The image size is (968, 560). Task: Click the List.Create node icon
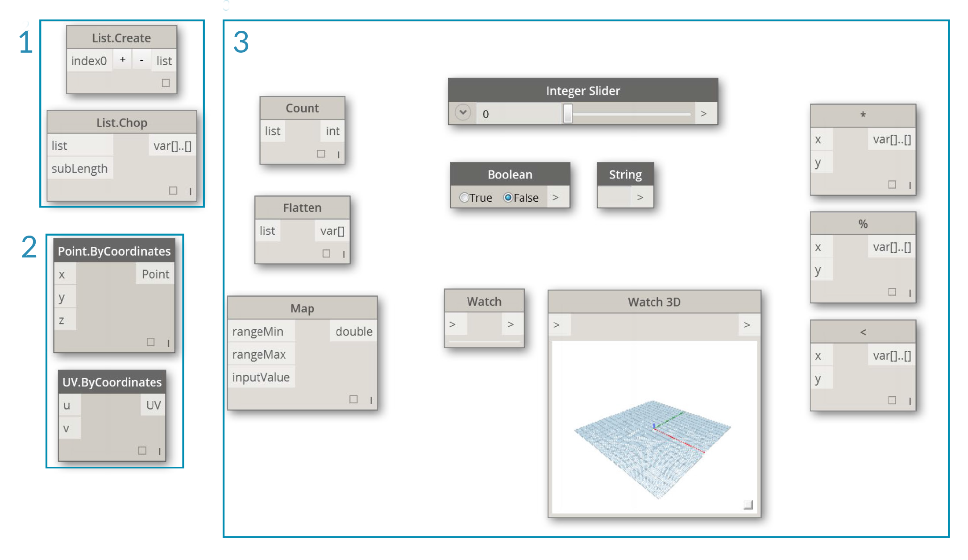[121, 38]
